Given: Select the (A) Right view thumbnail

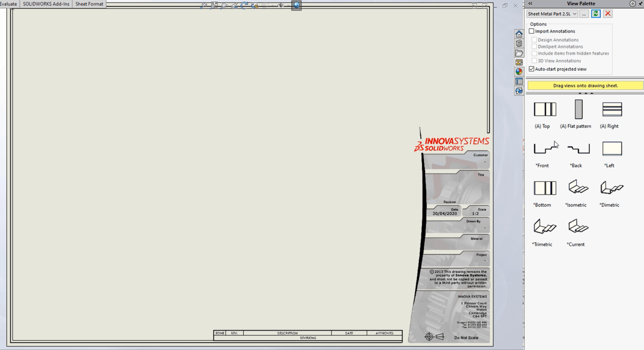Looking at the screenshot, I should click(612, 109).
